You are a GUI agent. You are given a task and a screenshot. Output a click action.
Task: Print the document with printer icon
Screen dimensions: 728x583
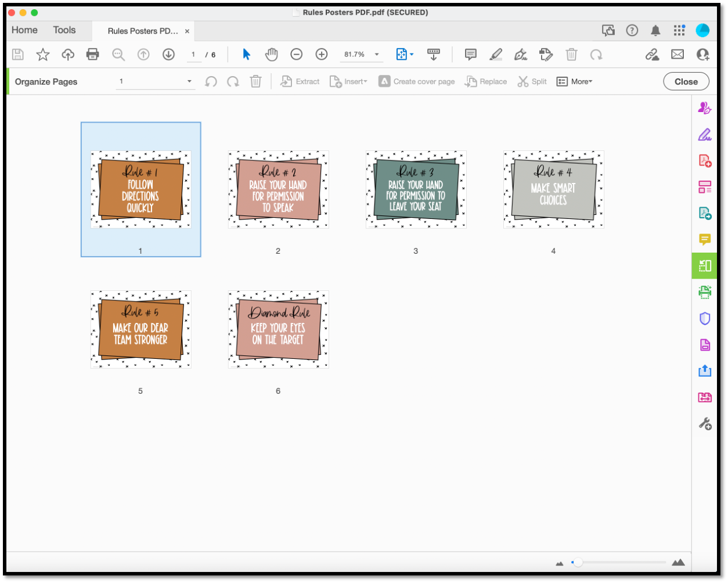(x=92, y=55)
